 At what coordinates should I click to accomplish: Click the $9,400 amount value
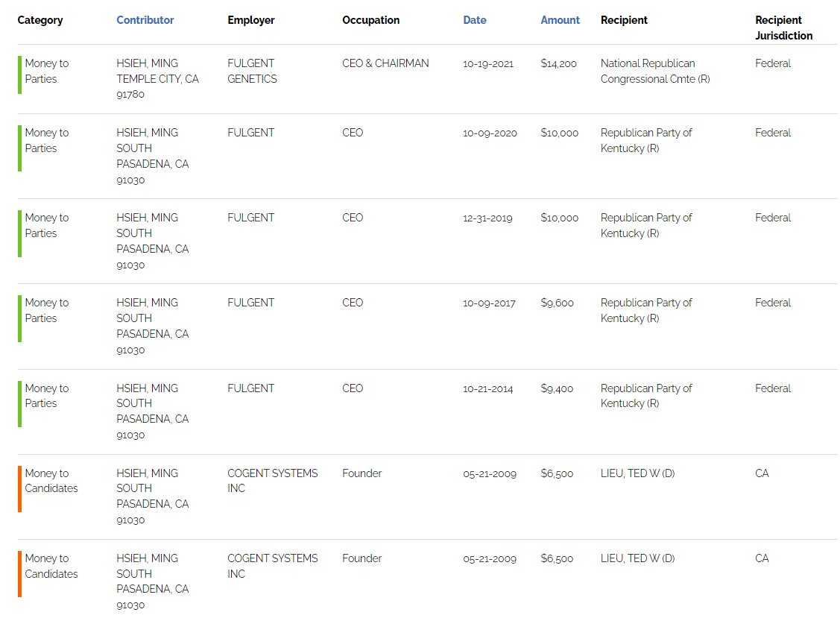558,388
